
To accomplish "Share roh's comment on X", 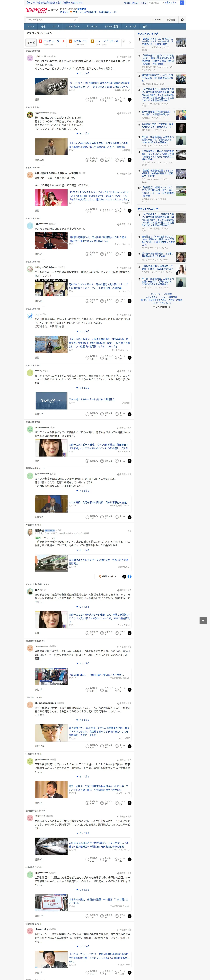I will (x=129, y=100).
